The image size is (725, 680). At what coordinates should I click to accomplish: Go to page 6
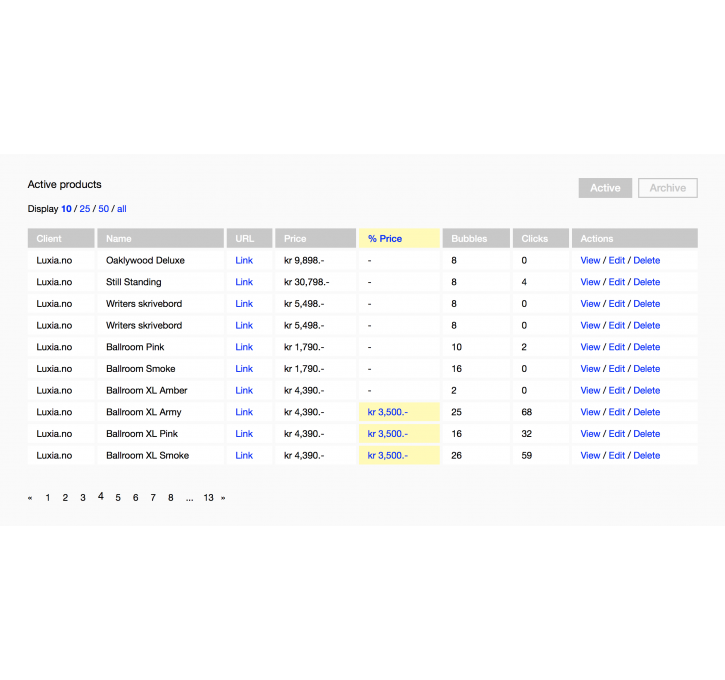pos(135,497)
